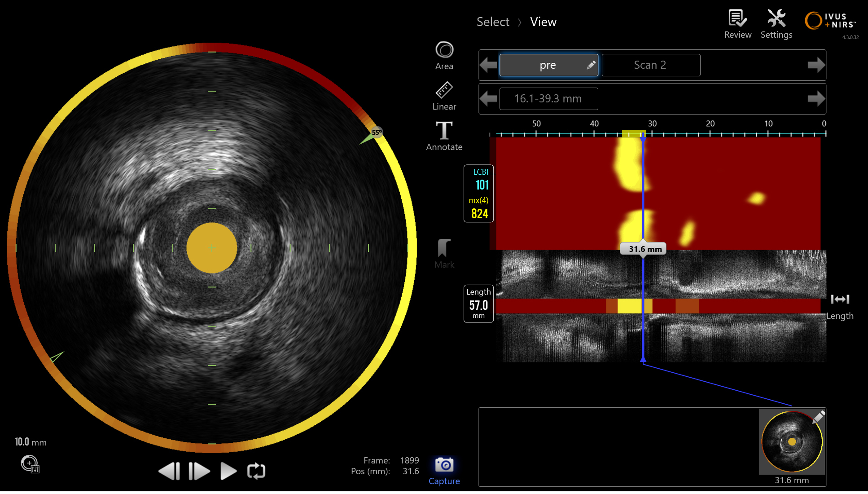This screenshot has height=494, width=868.
Task: Step forward one frame
Action: click(199, 471)
